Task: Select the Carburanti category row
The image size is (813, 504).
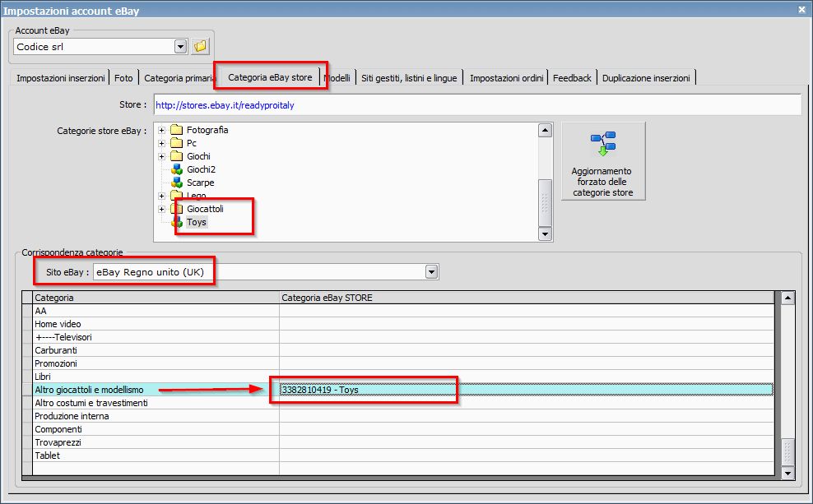Action: click(x=398, y=350)
